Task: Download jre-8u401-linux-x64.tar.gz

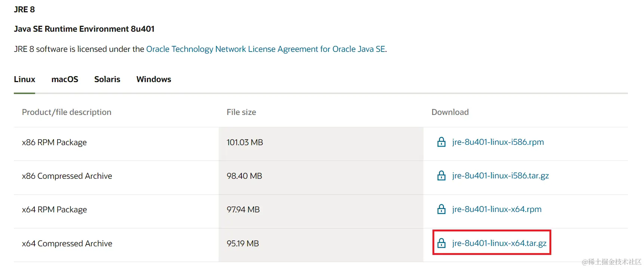Action: point(499,243)
